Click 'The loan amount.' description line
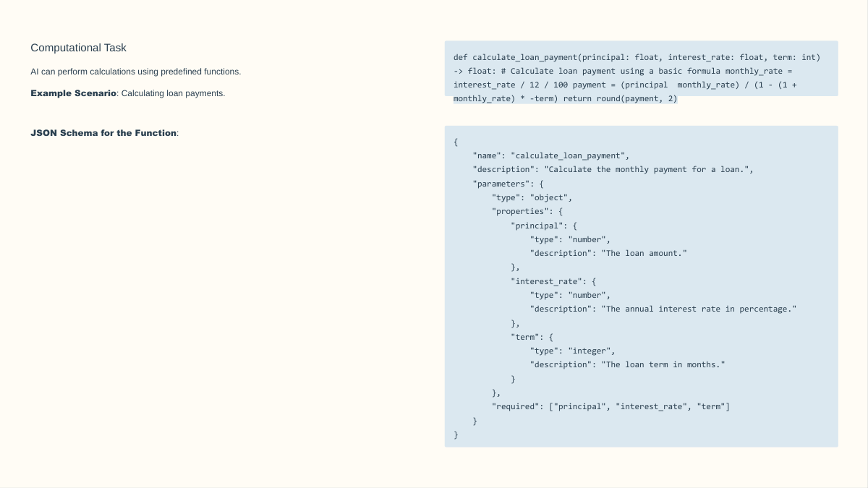The image size is (868, 488). pyautogui.click(x=608, y=253)
